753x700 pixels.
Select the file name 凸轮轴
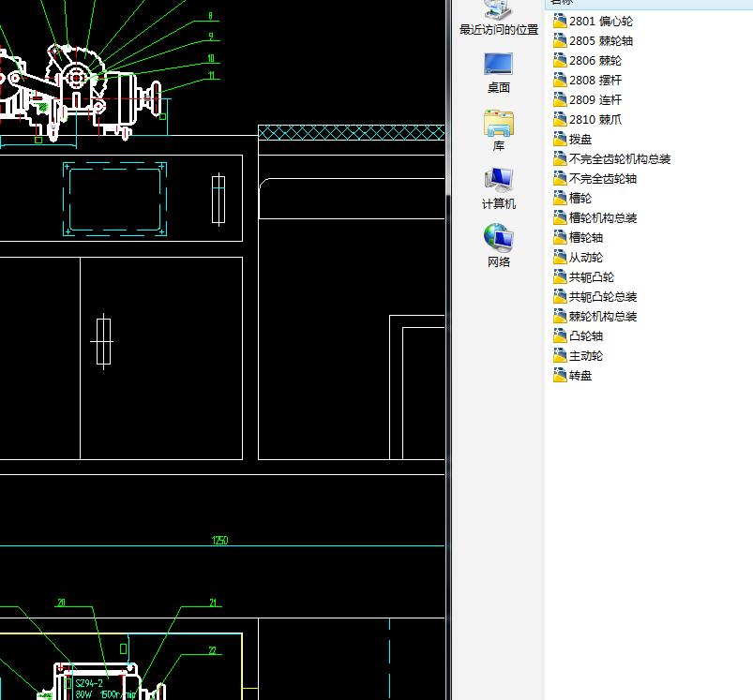click(586, 335)
